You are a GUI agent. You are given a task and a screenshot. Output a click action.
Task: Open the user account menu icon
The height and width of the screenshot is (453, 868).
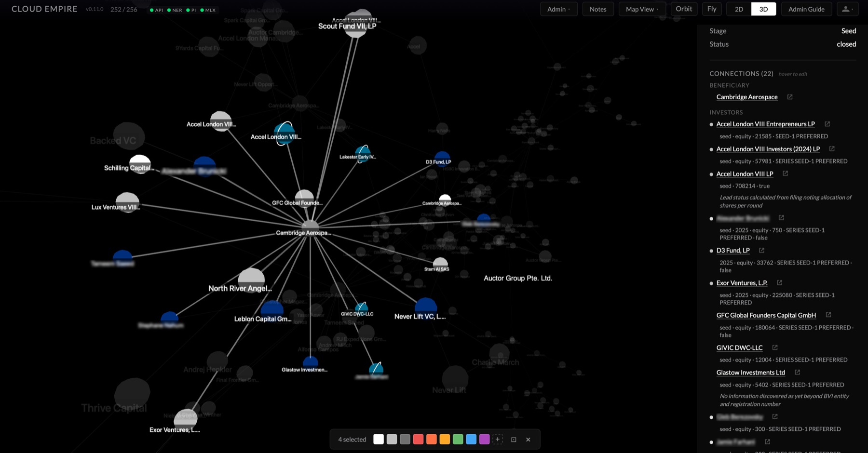[847, 9]
